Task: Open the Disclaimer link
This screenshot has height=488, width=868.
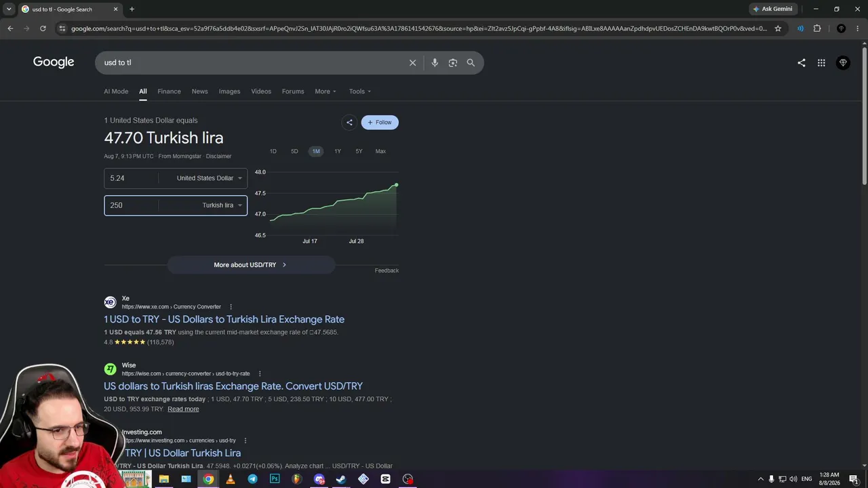Action: point(218,157)
